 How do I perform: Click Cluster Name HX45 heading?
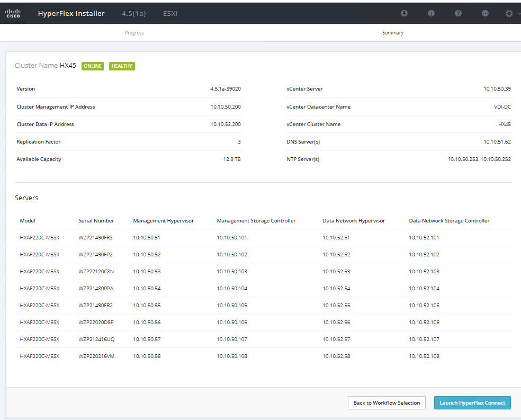(x=46, y=66)
